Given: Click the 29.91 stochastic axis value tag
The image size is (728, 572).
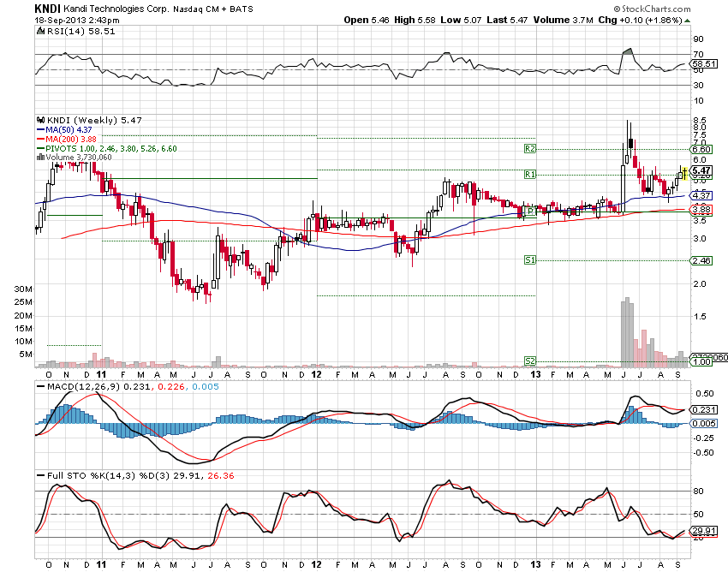Looking at the screenshot, I should pyautogui.click(x=704, y=531).
